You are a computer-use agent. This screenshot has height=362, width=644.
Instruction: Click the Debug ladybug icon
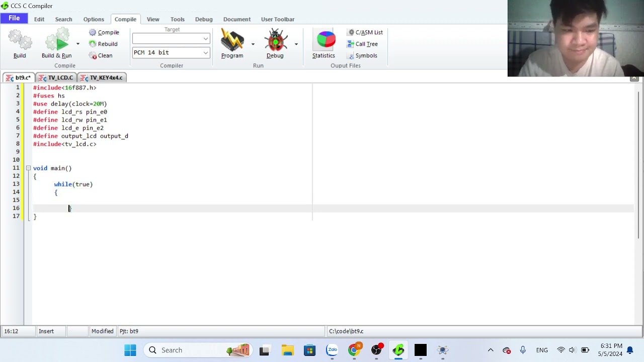point(275,40)
